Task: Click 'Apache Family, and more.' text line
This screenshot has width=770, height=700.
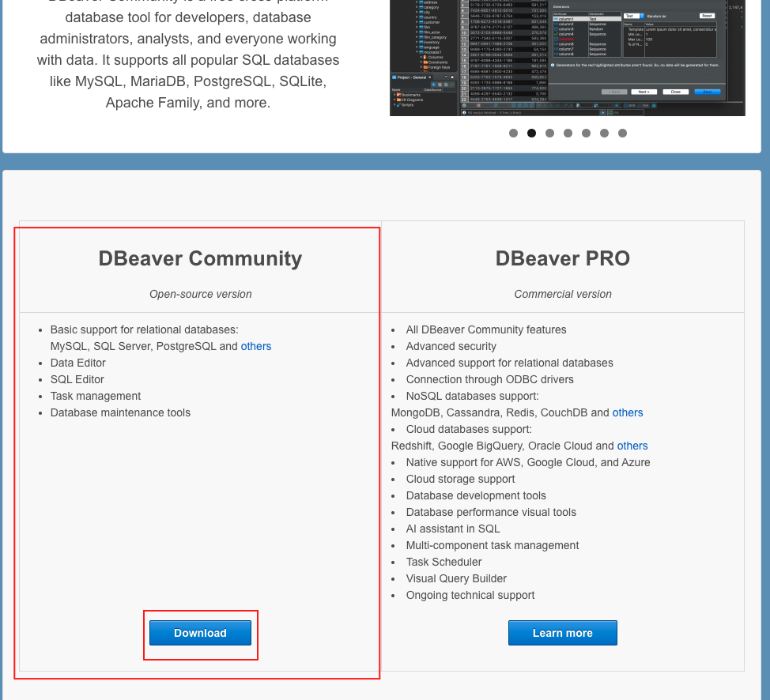Action: pyautogui.click(x=188, y=103)
